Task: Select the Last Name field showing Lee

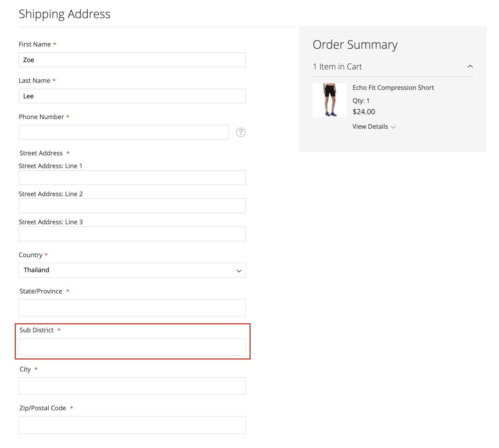Action: (x=132, y=96)
